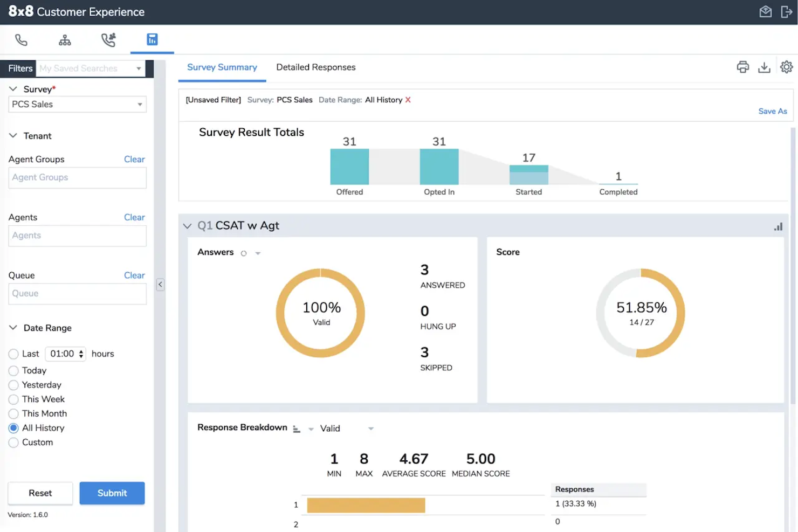798x532 pixels.
Task: Switch to the Survey Summary tab
Action: click(222, 67)
